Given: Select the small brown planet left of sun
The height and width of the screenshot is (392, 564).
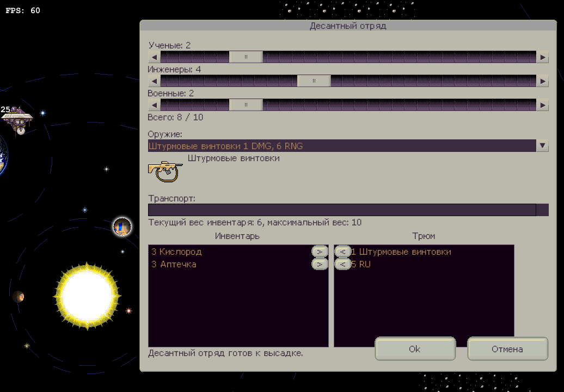Looking at the screenshot, I should point(18,297).
